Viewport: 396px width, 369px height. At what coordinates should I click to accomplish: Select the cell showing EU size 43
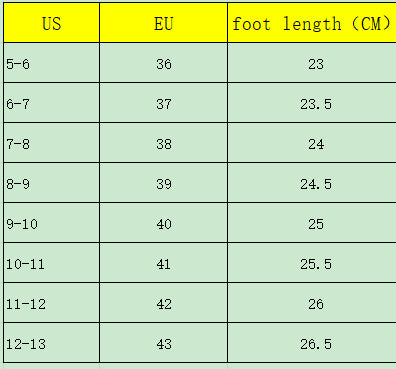[x=164, y=343]
